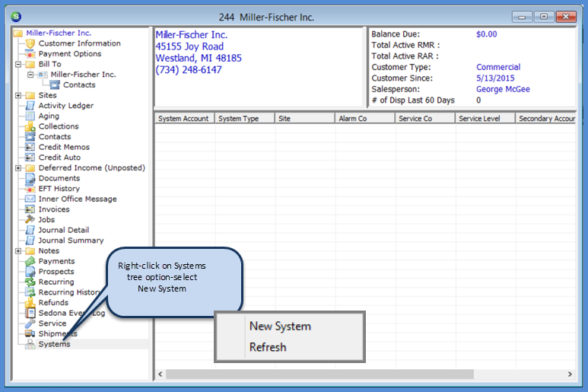Choose New System from context menu
This screenshot has width=588, height=392.
280,327
